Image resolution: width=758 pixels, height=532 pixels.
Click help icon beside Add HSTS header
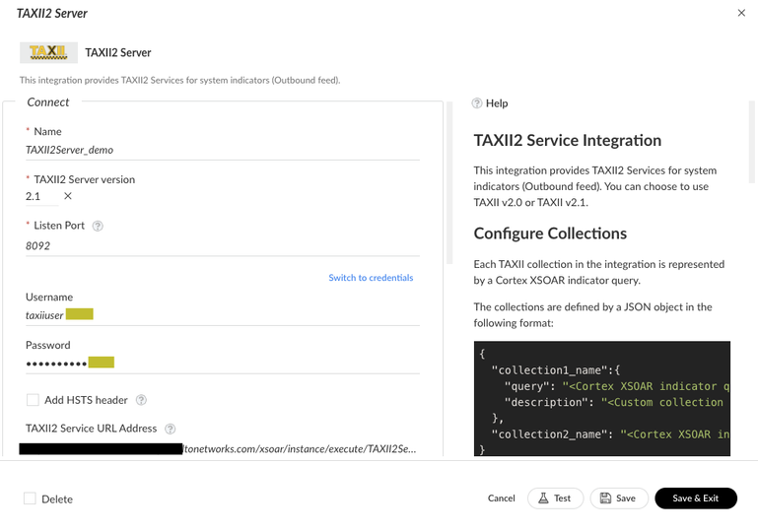(141, 400)
